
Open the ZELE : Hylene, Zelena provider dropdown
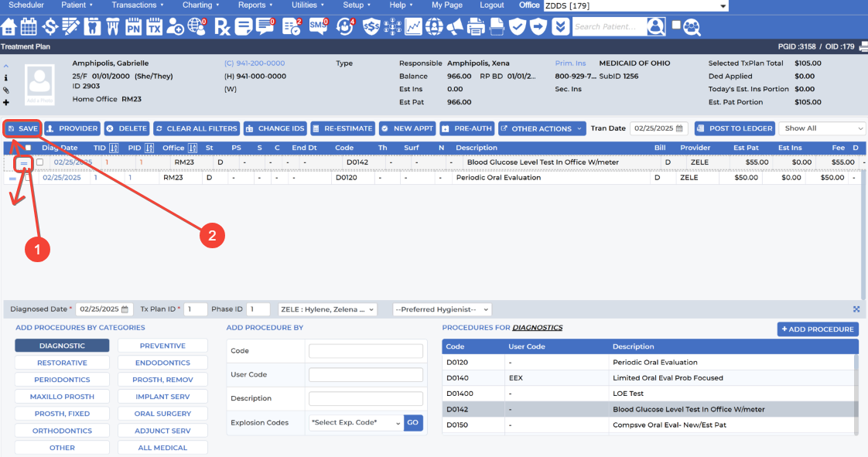328,309
